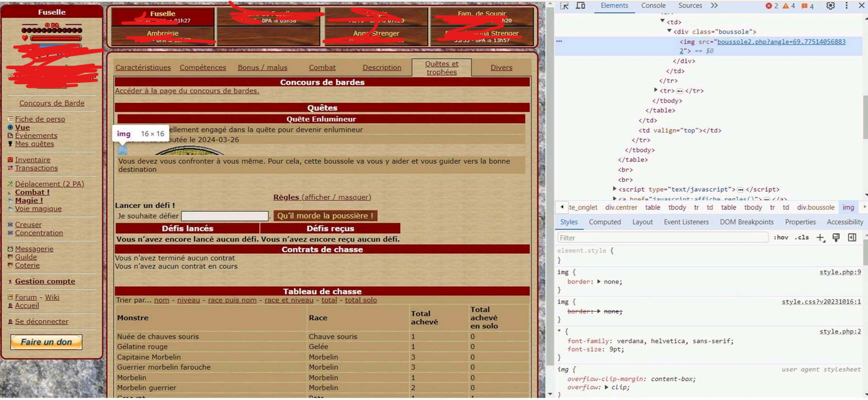This screenshot has height=400, width=868.
Task: Open the Concours de Barde link
Action: [52, 103]
